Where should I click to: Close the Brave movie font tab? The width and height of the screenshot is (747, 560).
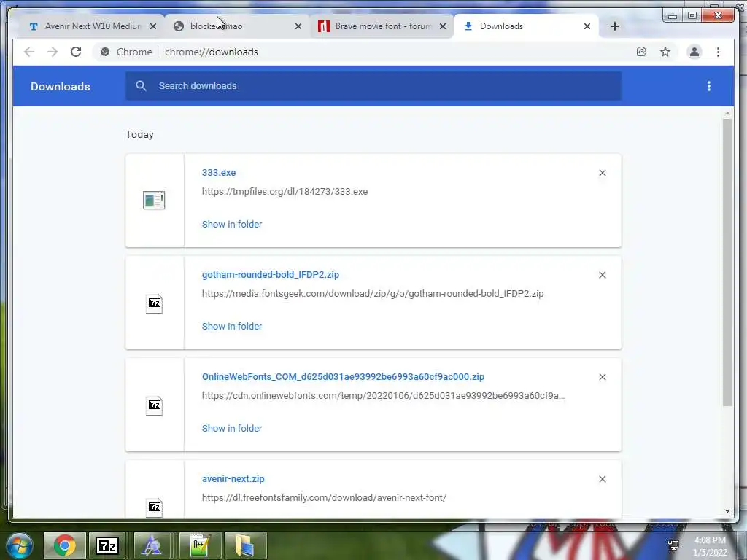coord(443,26)
